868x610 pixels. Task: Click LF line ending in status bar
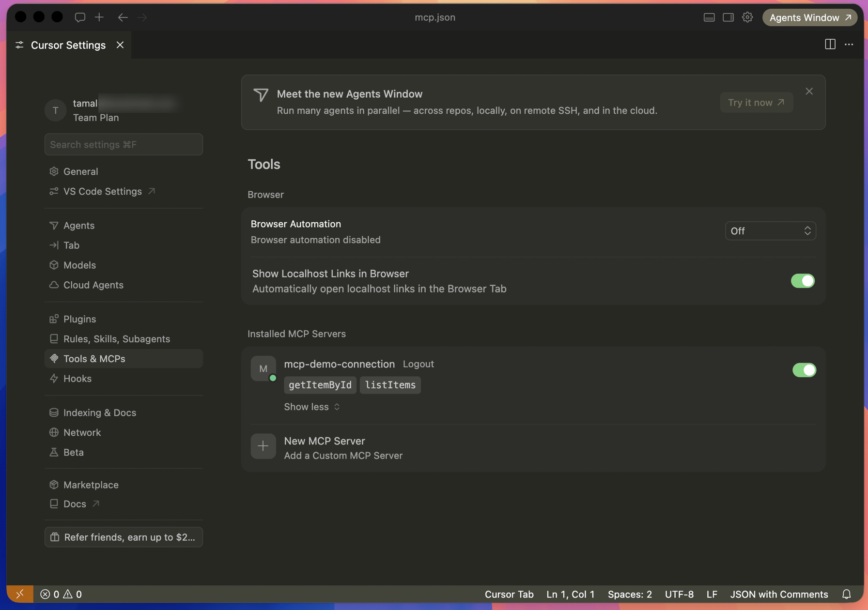712,594
